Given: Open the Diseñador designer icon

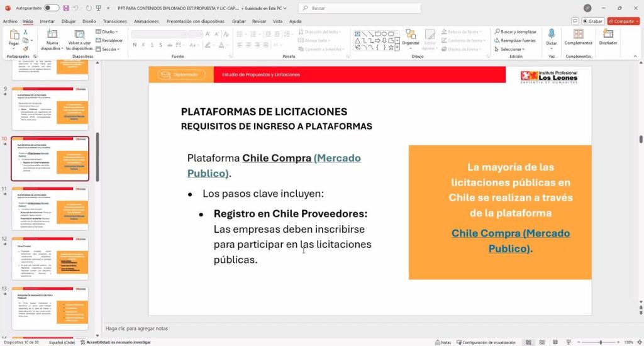Looking at the screenshot, I should click(x=608, y=34).
